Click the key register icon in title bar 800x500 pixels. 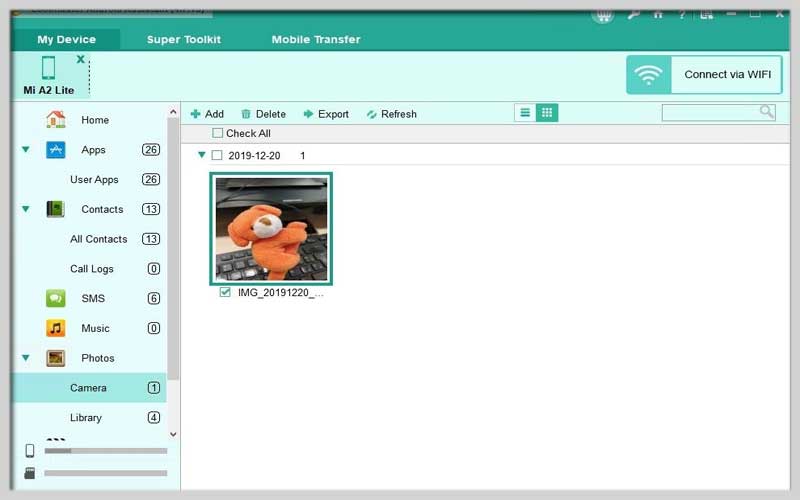pos(633,14)
